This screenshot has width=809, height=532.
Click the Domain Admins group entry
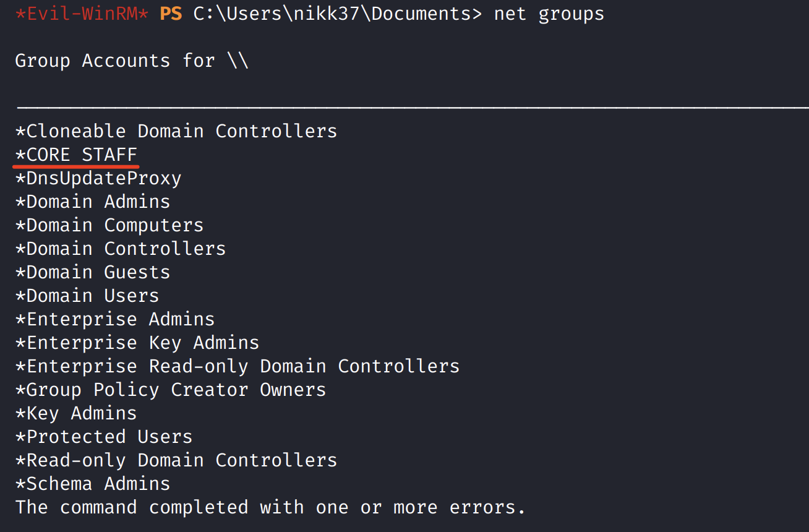[93, 202]
